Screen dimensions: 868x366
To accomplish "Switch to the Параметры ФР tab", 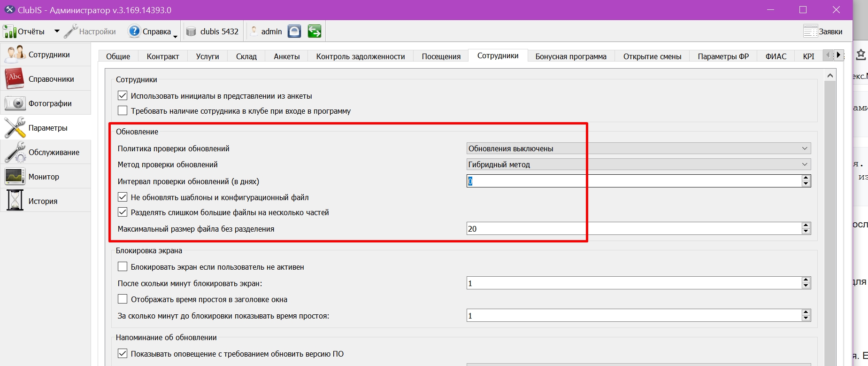I will [723, 56].
